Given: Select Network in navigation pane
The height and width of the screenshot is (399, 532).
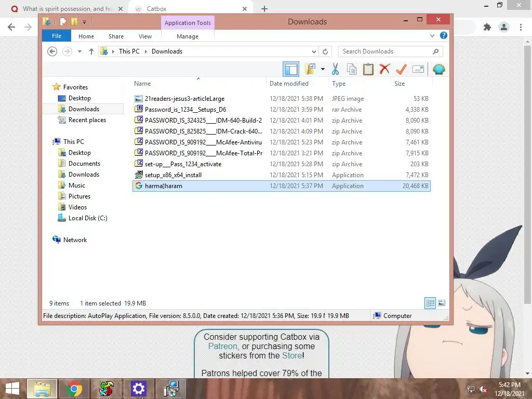Looking at the screenshot, I should point(75,240).
